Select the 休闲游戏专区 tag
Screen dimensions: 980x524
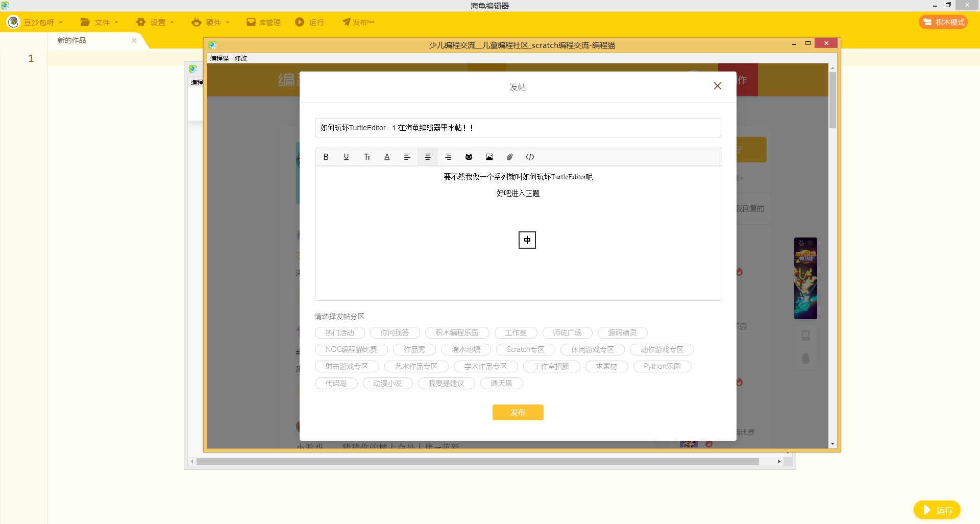point(593,350)
